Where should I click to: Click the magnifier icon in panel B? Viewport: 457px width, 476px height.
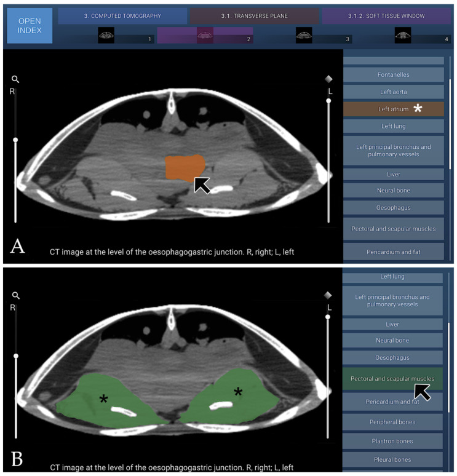pos(15,295)
